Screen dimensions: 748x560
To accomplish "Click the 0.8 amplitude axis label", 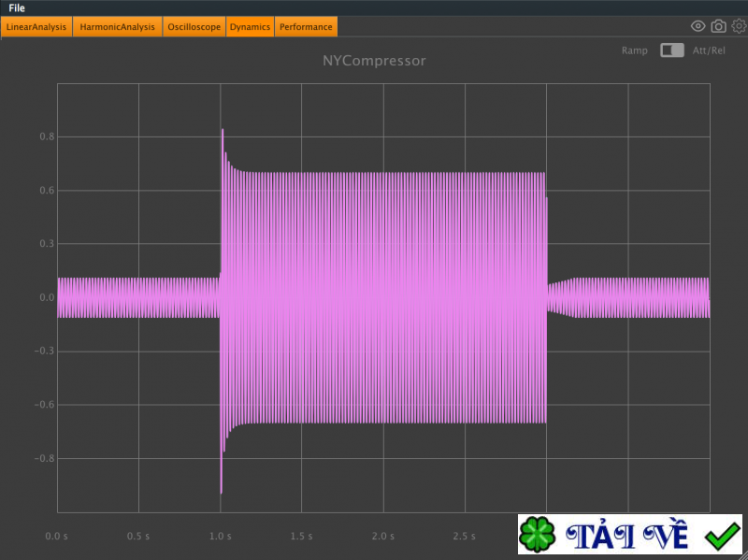I will [43, 136].
